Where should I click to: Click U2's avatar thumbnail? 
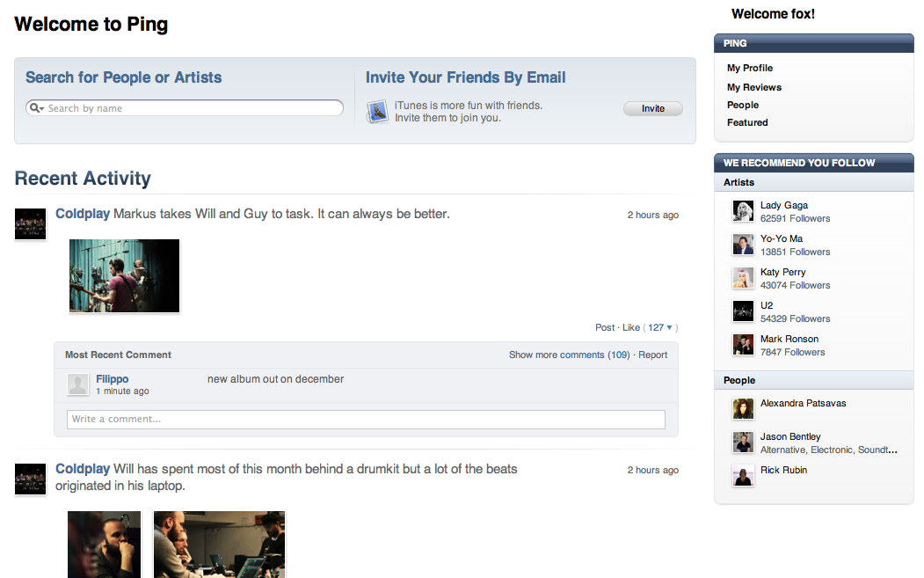[743, 311]
